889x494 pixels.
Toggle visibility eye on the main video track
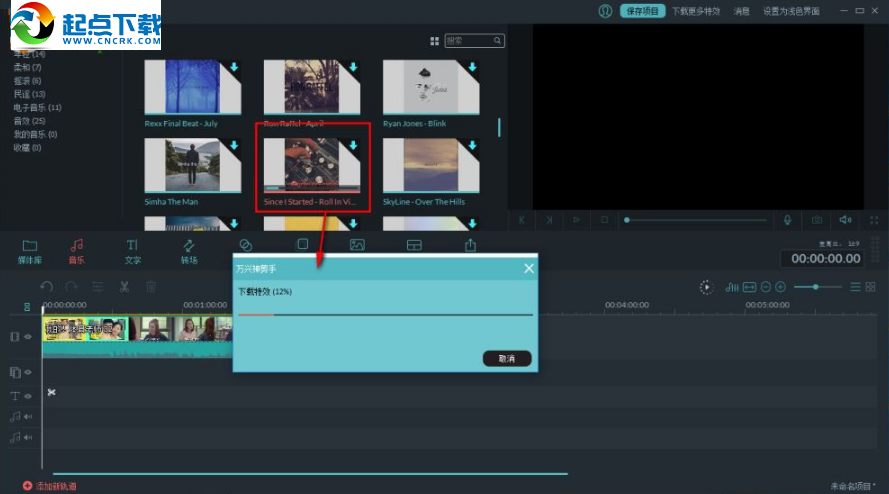(x=28, y=337)
